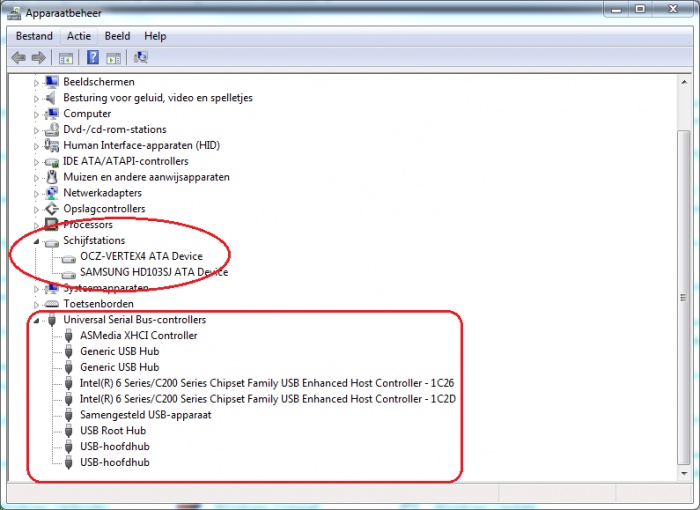
Task: Select SAMSUNG HD103SJ ATA Device
Action: pyautogui.click(x=154, y=272)
